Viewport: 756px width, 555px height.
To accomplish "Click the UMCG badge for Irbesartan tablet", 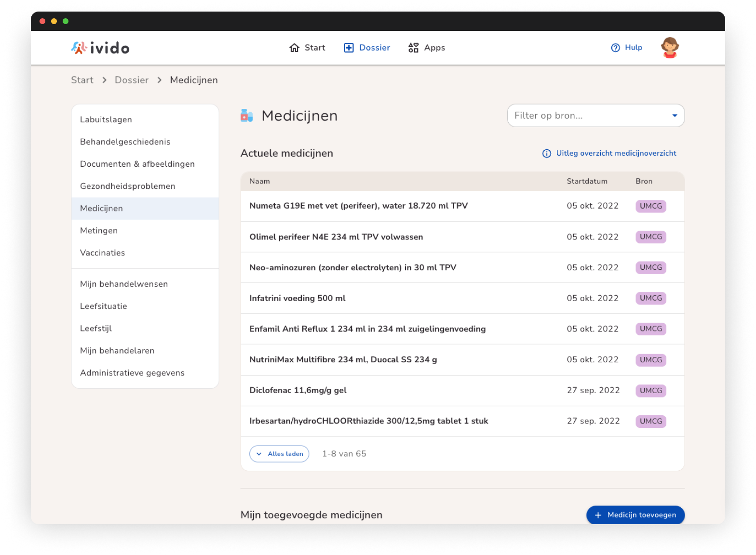I will click(x=651, y=422).
